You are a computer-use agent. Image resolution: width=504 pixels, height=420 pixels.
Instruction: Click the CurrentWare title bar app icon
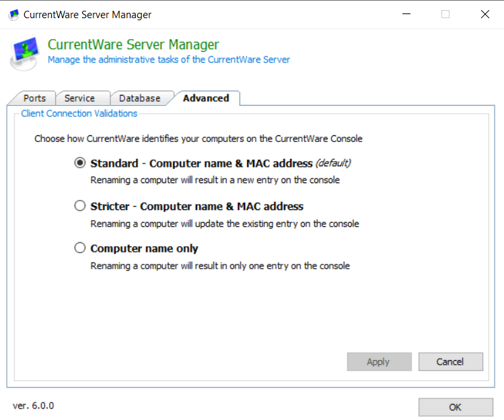click(14, 15)
